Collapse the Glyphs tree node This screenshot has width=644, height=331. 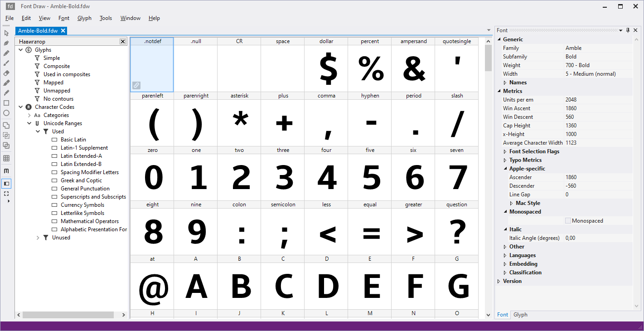point(20,50)
